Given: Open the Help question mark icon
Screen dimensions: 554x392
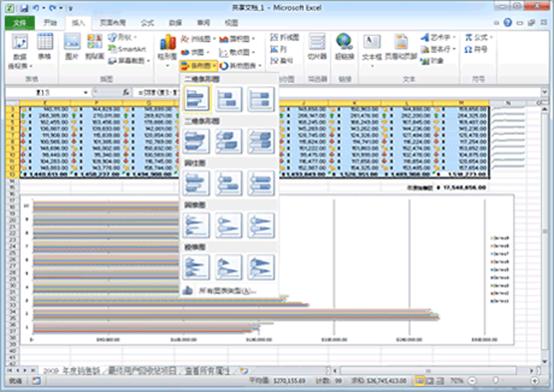Looking at the screenshot, I should pos(508,23).
